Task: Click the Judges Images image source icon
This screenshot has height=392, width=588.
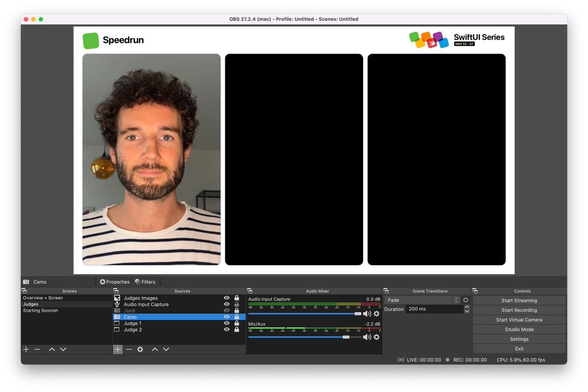Action: (117, 298)
